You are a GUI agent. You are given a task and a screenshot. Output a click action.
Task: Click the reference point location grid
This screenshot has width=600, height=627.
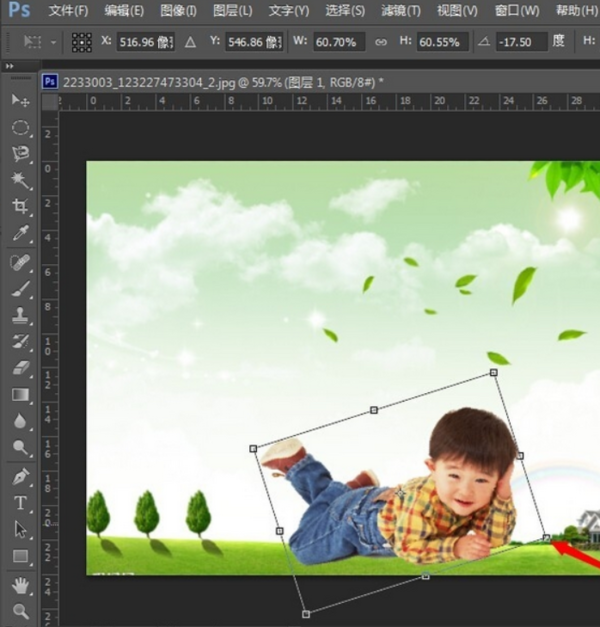pyautogui.click(x=81, y=42)
